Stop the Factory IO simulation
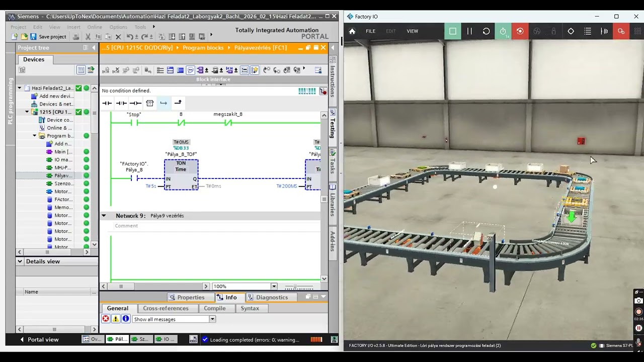The image size is (644, 362). [453, 31]
